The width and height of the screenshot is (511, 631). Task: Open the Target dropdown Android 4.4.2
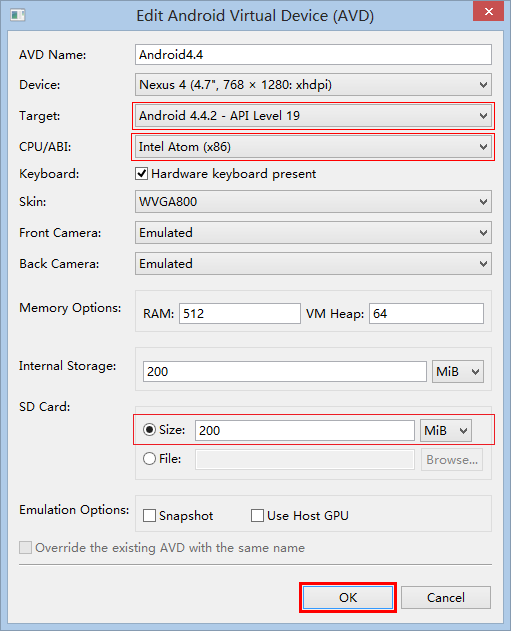[313, 115]
